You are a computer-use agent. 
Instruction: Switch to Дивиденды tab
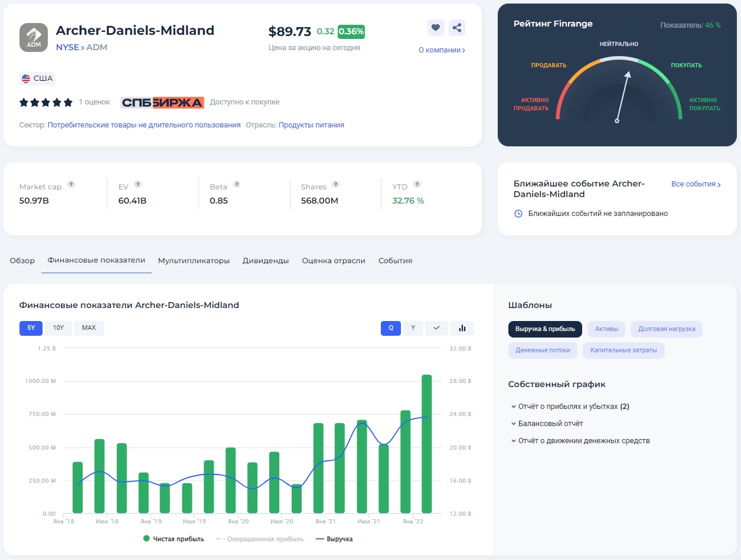click(x=266, y=260)
